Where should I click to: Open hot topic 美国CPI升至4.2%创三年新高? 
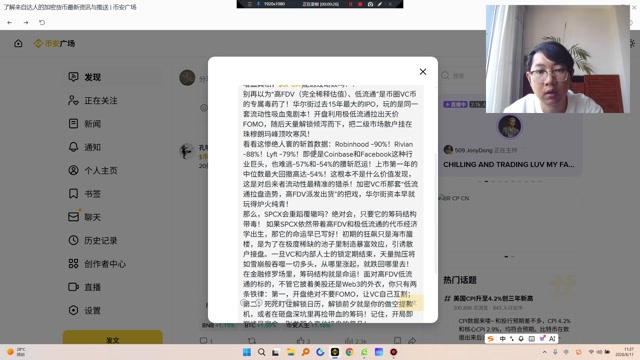[493, 298]
